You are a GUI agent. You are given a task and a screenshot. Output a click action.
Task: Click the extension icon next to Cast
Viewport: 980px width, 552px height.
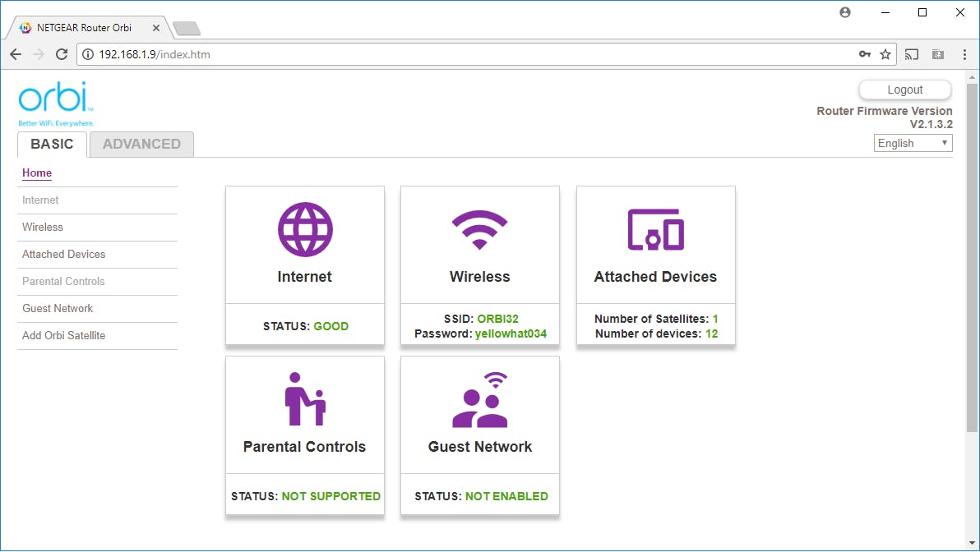pyautogui.click(x=938, y=54)
